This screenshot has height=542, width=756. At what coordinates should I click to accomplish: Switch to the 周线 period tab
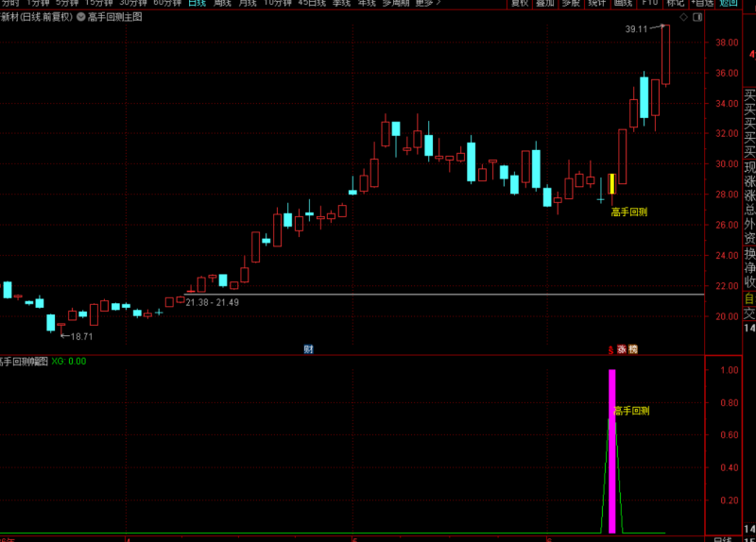pyautogui.click(x=222, y=3)
